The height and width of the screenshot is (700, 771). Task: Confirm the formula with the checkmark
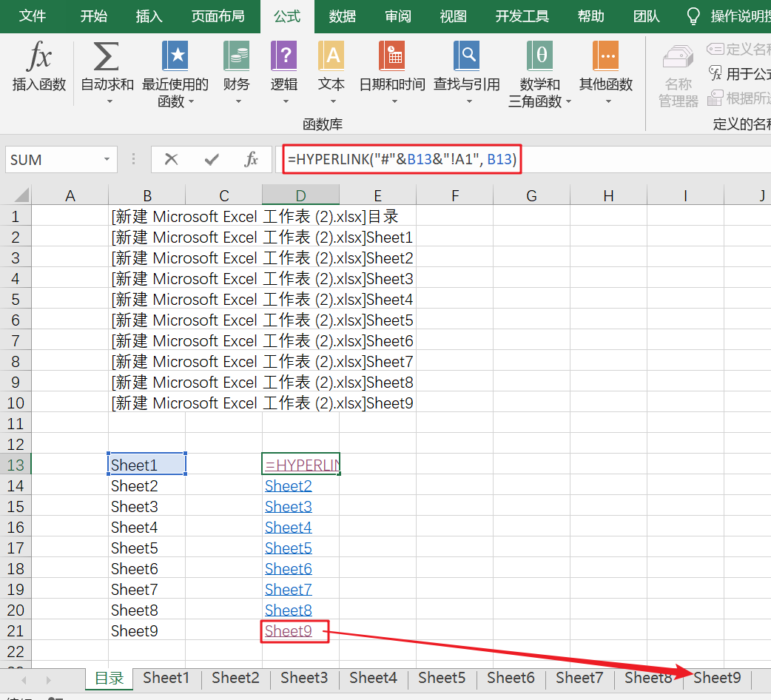pos(212,159)
